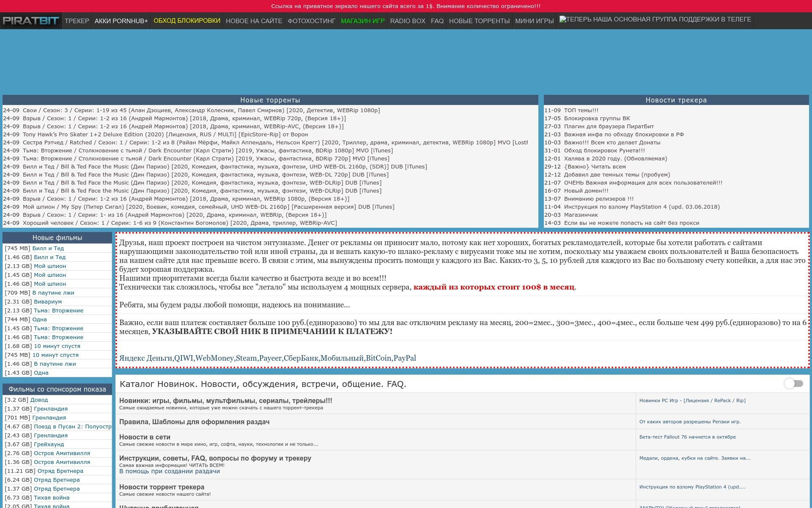Choose BitCoin donation link
Viewport: 812px width, 508px height.
point(379,358)
